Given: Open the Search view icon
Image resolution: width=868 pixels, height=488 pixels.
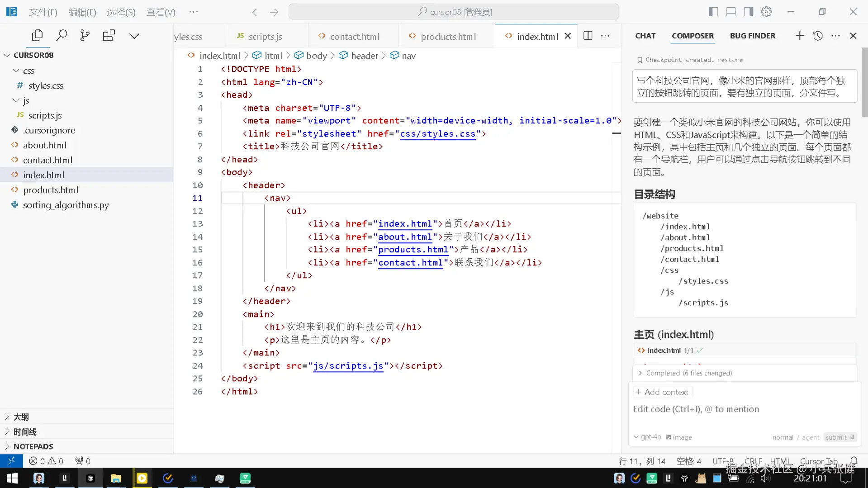Looking at the screenshot, I should pyautogui.click(x=62, y=36).
